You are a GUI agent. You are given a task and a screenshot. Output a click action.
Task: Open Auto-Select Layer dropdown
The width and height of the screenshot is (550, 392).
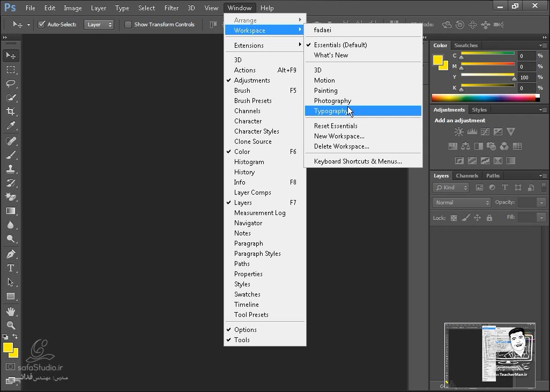(99, 25)
